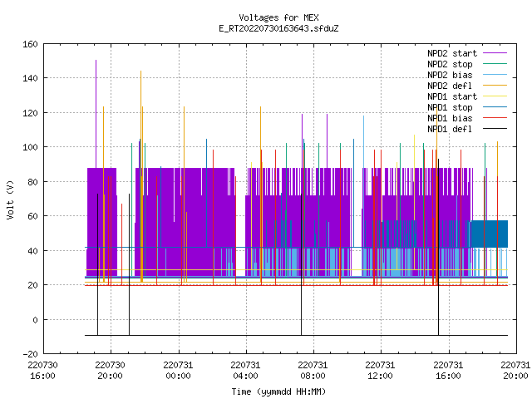Click the 220730 20:00 time tick label
Screen dimensions: 532x399
(x=110, y=371)
